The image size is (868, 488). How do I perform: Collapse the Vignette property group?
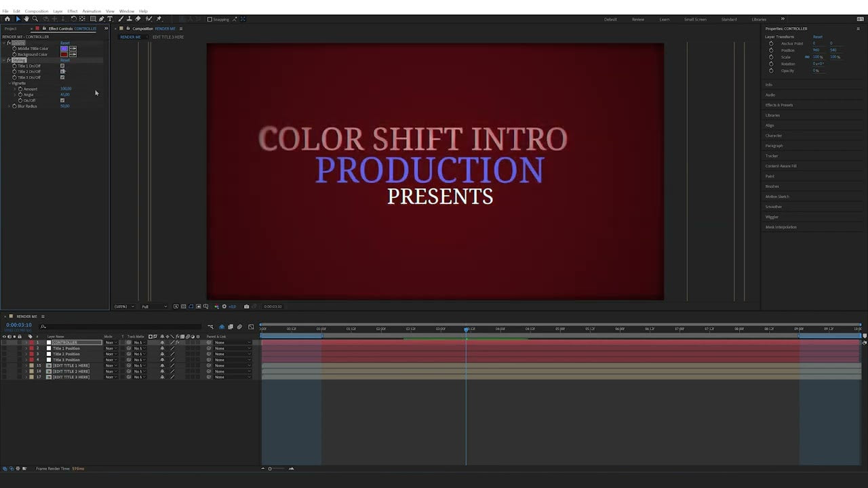pos(10,83)
